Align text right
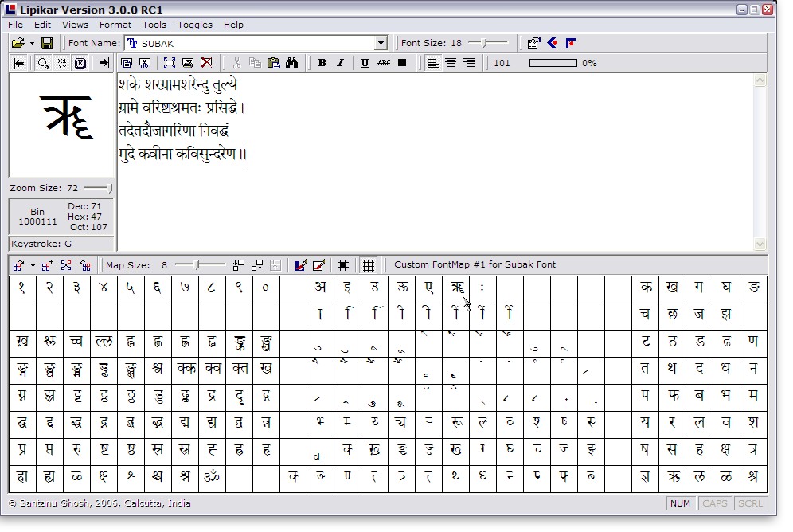793x532 pixels. tap(469, 63)
